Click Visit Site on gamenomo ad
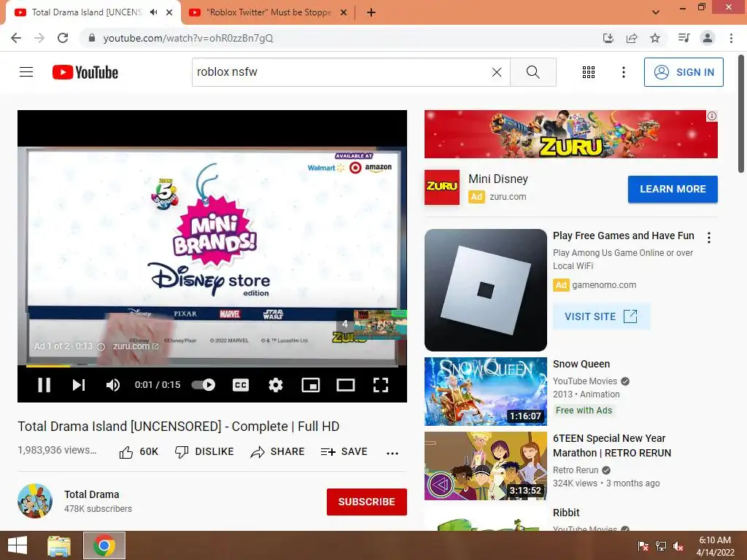The height and width of the screenshot is (560, 747). pyautogui.click(x=601, y=316)
